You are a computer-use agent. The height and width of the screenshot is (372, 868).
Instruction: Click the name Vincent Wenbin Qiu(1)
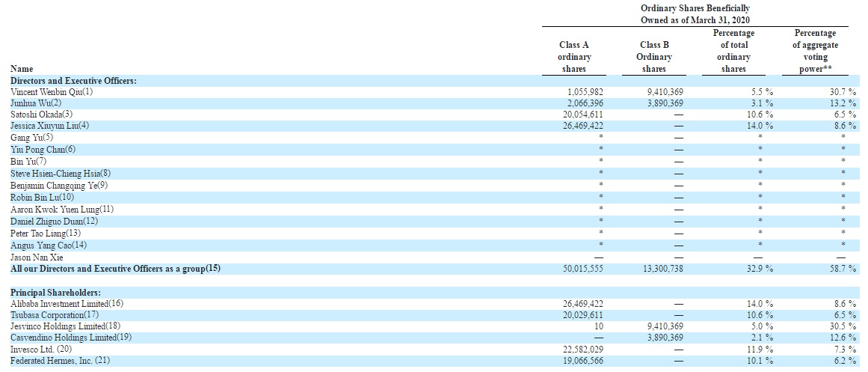point(52,91)
